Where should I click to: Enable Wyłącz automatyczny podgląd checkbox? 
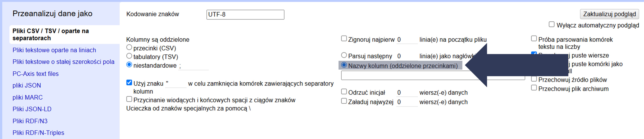coord(551,24)
